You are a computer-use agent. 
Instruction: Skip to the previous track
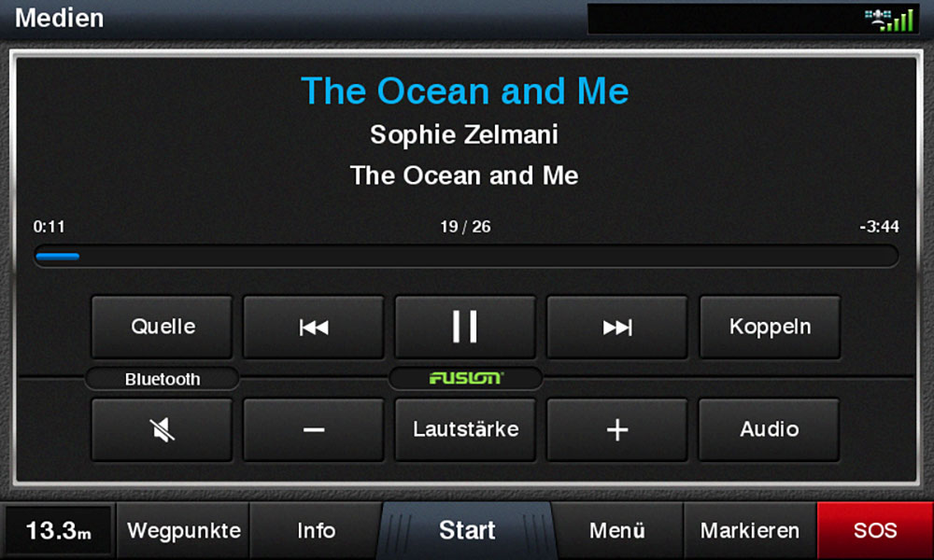[313, 328]
